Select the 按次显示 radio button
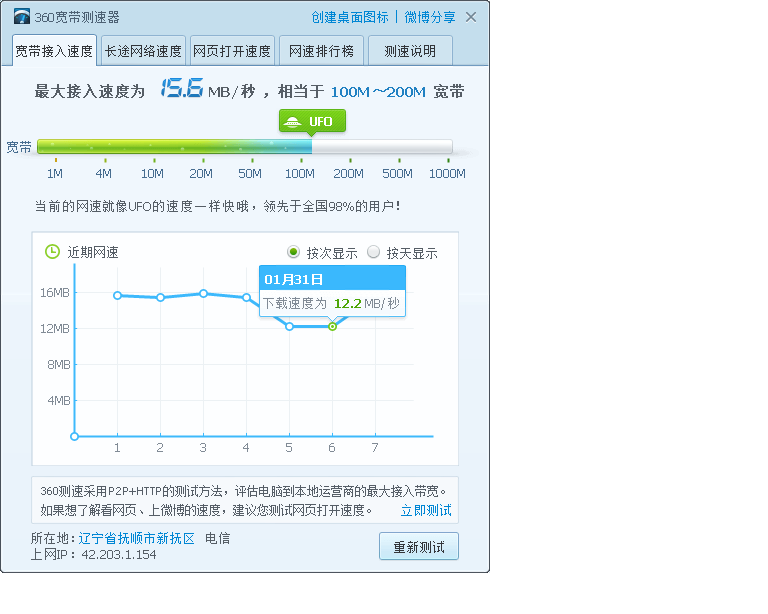Viewport: 768px width, 614px height. 294,252
